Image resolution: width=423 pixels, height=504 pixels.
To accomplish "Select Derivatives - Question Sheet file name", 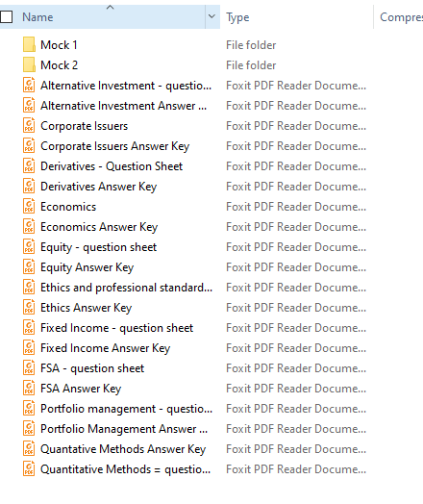I will point(112,166).
